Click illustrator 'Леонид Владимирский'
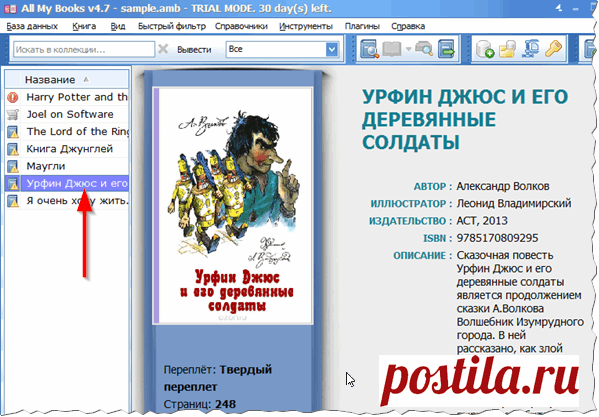Image resolution: width=599 pixels, height=417 pixels. point(514,204)
